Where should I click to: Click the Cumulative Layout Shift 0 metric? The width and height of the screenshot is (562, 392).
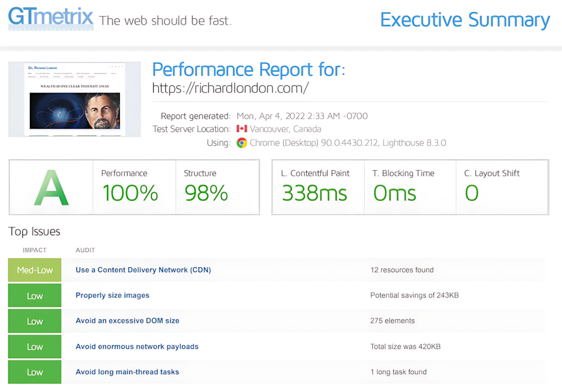pos(472,192)
